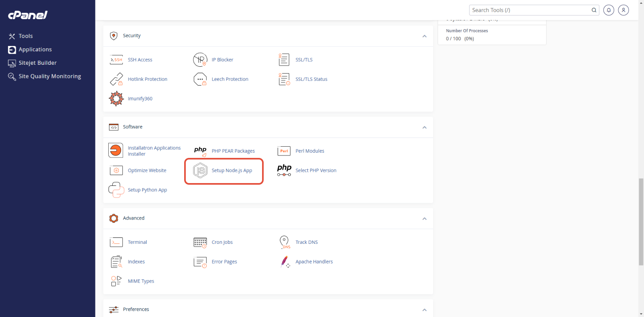
Task: Launch the Terminal icon
Action: 116,242
